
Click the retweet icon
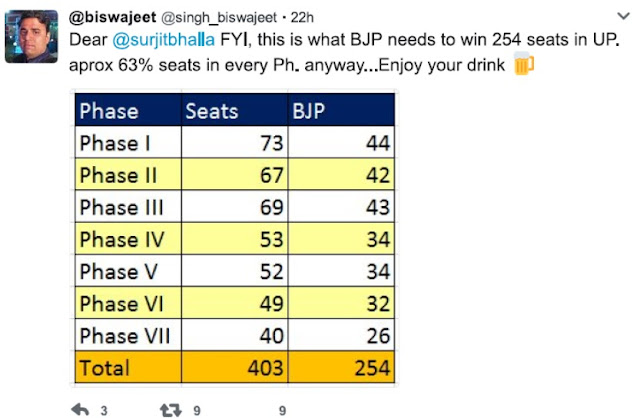pos(171,410)
